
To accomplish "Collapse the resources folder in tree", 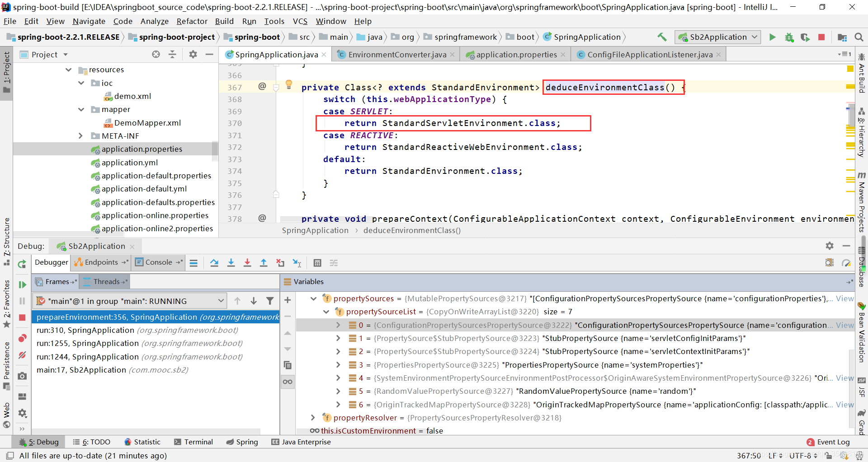I will [68, 70].
